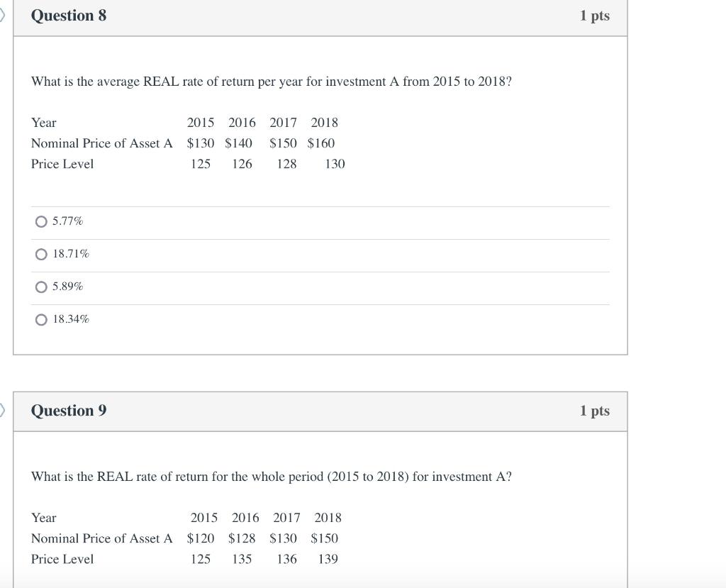Click the $120 value in Question 9 table
This screenshot has height=588, width=726.
[x=201, y=538]
